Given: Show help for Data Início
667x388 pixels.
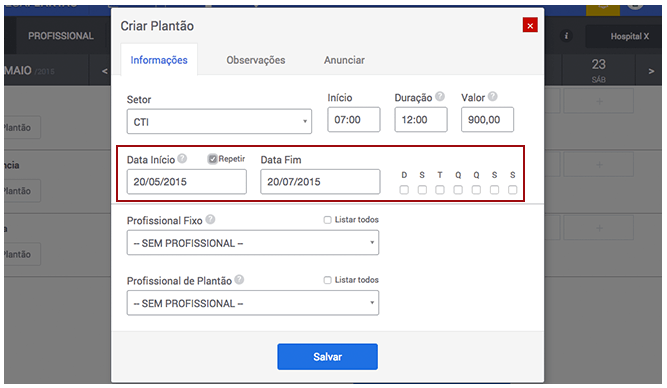Looking at the screenshot, I should point(182,159).
